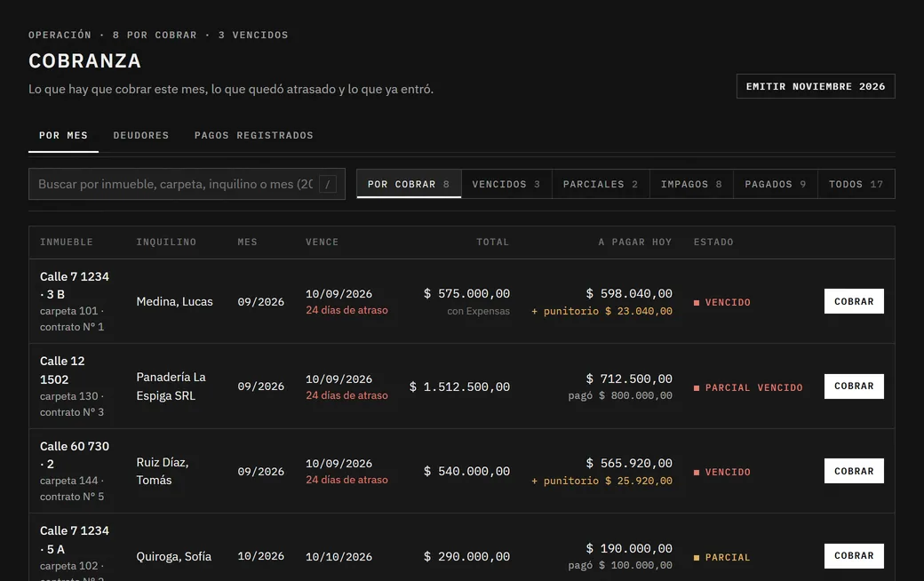Screen dimensions: 924x581
Task: Click the VENCIDO status of Ruiz Díaz
Action: (721, 472)
